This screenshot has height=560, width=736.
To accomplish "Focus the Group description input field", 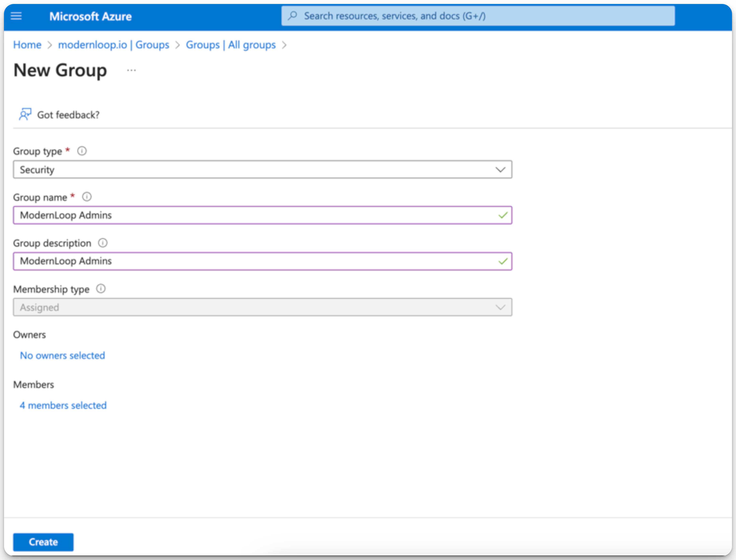I will pyautogui.click(x=263, y=261).
